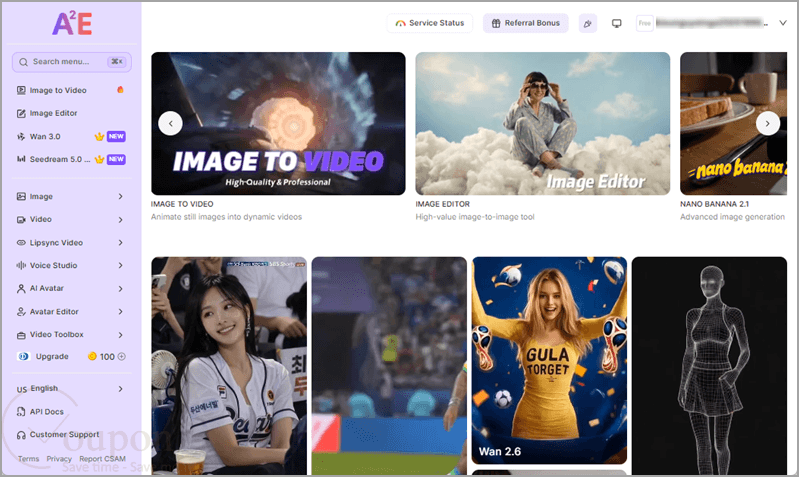Open the account dropdown arrow in header
The height and width of the screenshot is (477, 799).
783,23
